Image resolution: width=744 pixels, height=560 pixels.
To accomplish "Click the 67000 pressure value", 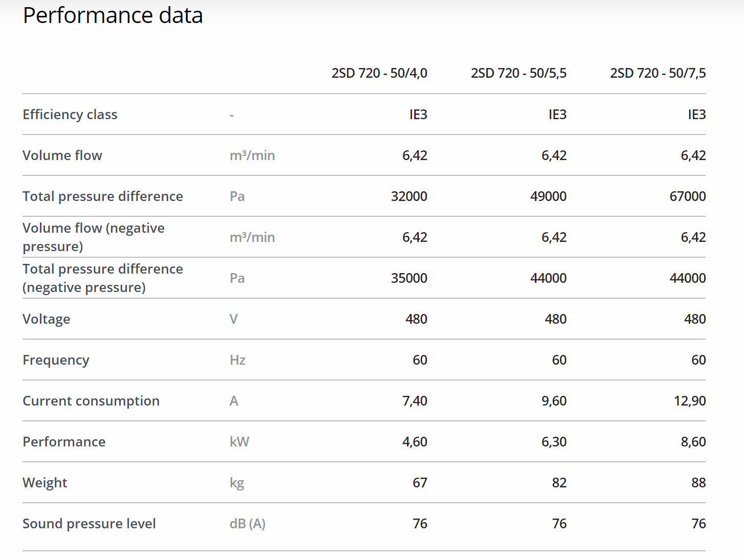I will click(688, 196).
